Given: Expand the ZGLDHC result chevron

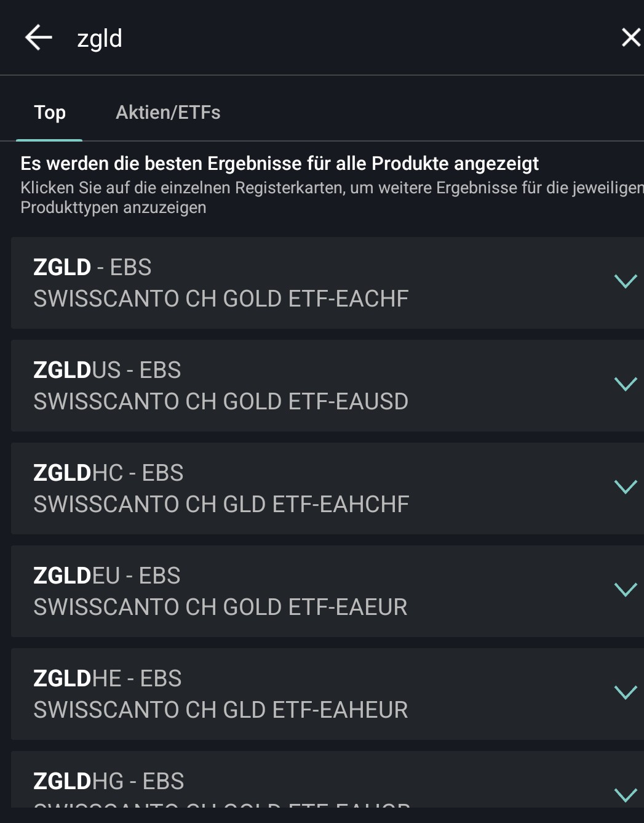Looking at the screenshot, I should click(x=625, y=487).
